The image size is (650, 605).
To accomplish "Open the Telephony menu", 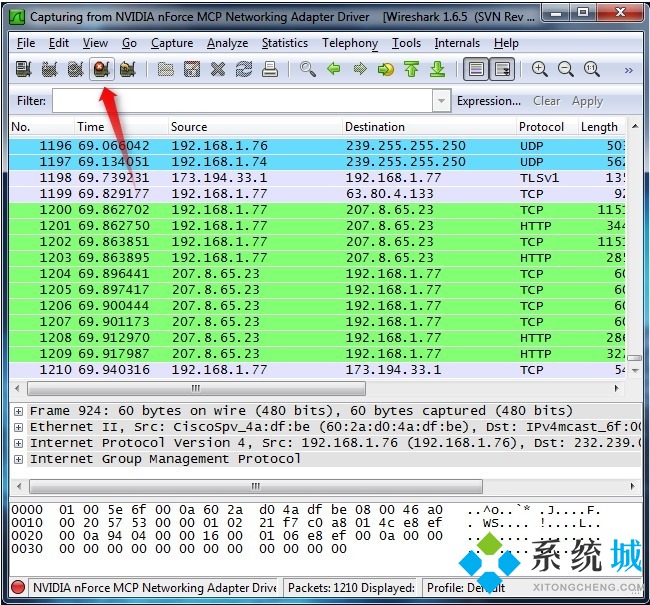I will (350, 43).
